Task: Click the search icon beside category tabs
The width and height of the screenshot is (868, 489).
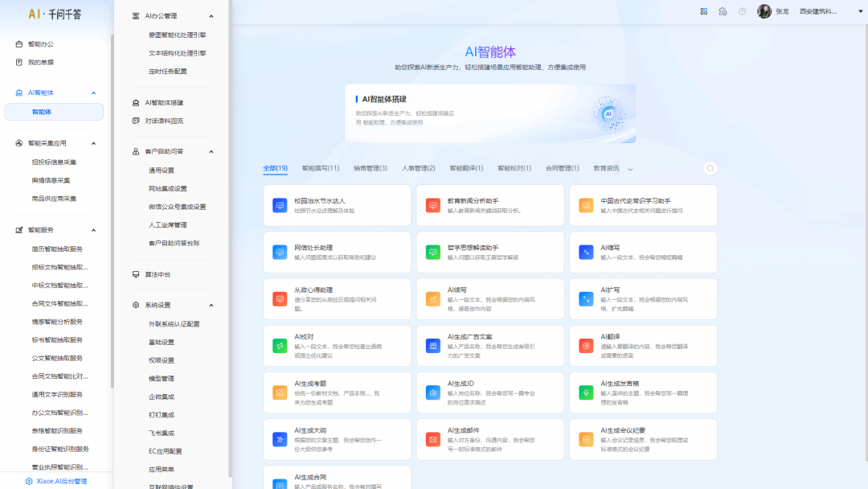Action: pos(710,168)
